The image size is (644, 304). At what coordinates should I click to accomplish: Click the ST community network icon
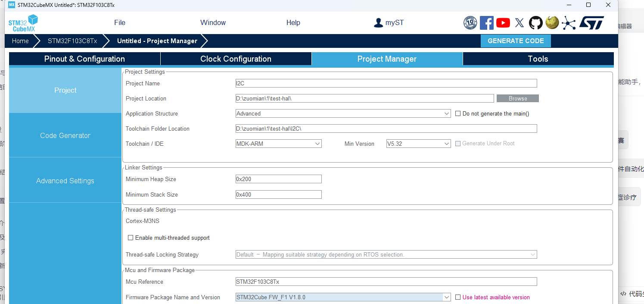[569, 23]
